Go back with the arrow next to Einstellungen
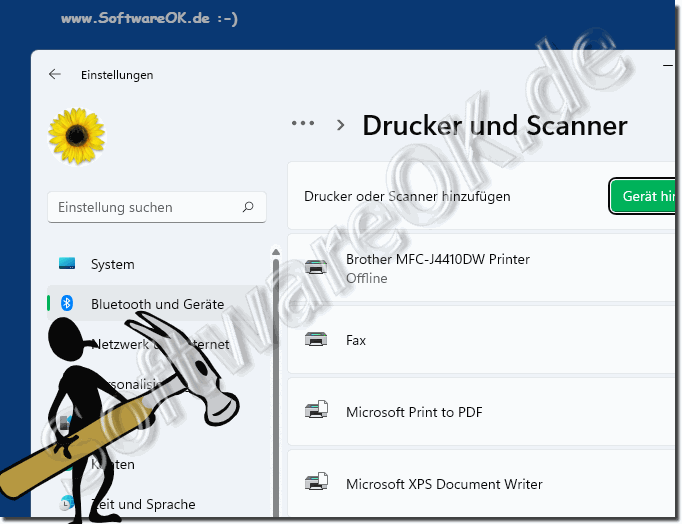The width and height of the screenshot is (682, 524). [55, 74]
